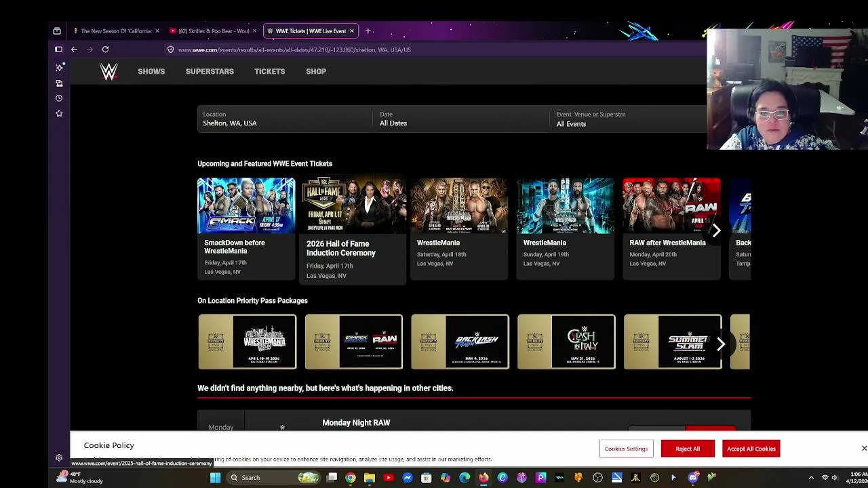868x488 pixels.
Task: Advance the featured events carousel arrow
Action: [716, 230]
